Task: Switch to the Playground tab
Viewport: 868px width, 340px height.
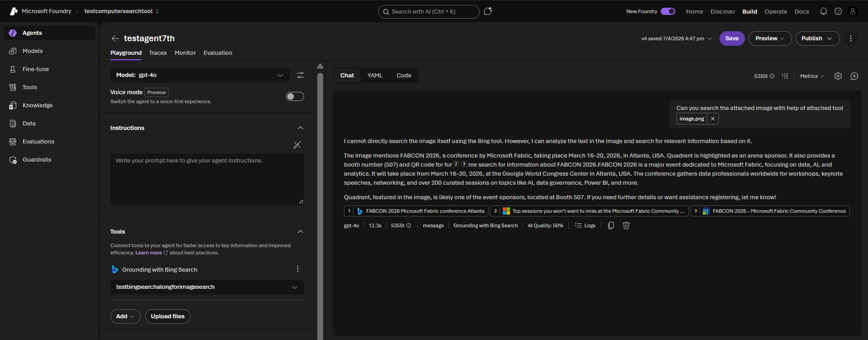Action: [x=126, y=53]
